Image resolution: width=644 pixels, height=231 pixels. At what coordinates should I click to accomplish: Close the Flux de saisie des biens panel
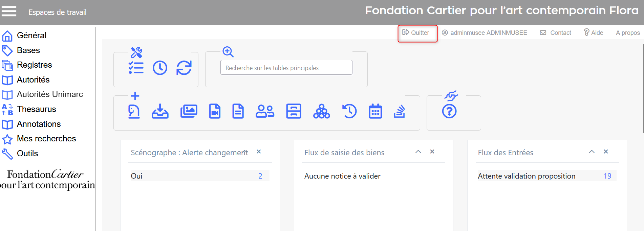(x=432, y=152)
